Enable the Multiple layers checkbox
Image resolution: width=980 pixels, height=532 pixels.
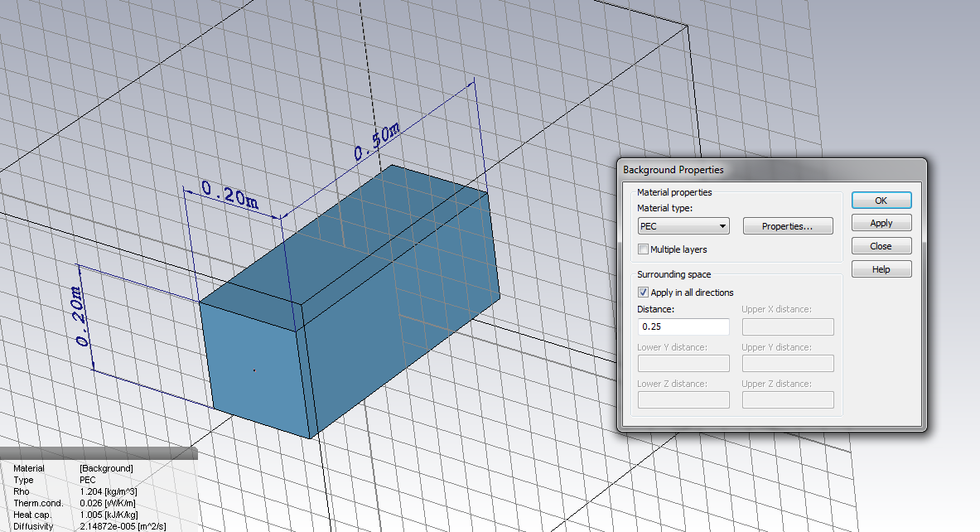pyautogui.click(x=643, y=249)
